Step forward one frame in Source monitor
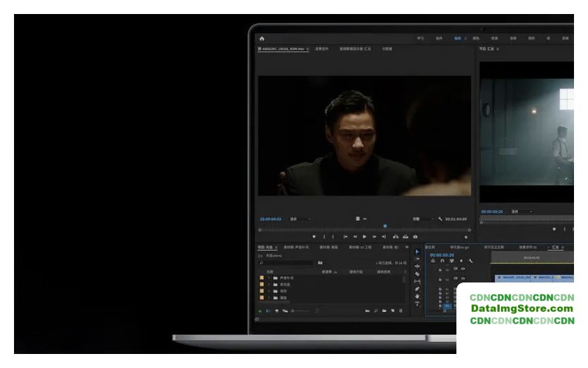Viewport: 588px width, 368px height. tap(374, 237)
